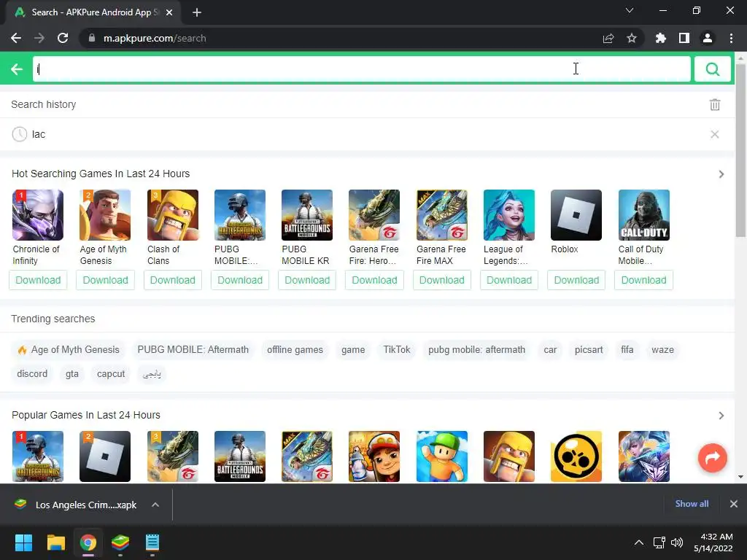Open the Chrome extensions puzzle icon
The width and height of the screenshot is (747, 560).
coord(660,38)
